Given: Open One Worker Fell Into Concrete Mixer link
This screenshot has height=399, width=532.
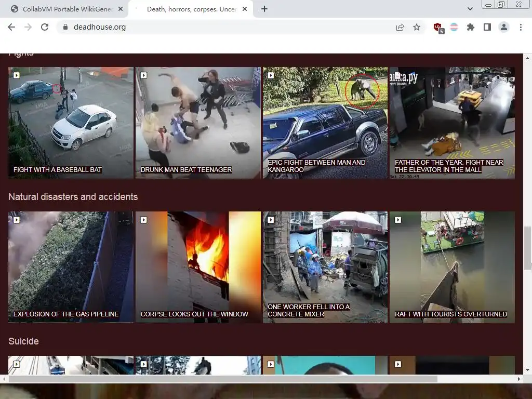Looking at the screenshot, I should 309,311.
